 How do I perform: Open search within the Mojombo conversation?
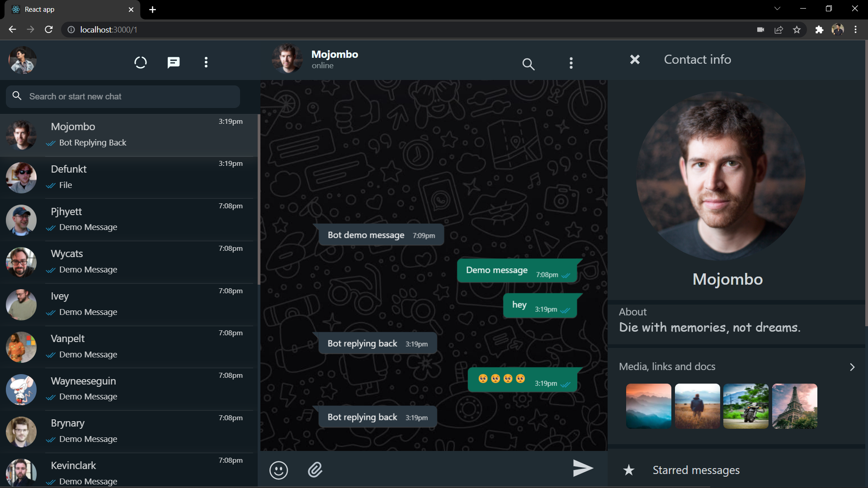(x=528, y=64)
